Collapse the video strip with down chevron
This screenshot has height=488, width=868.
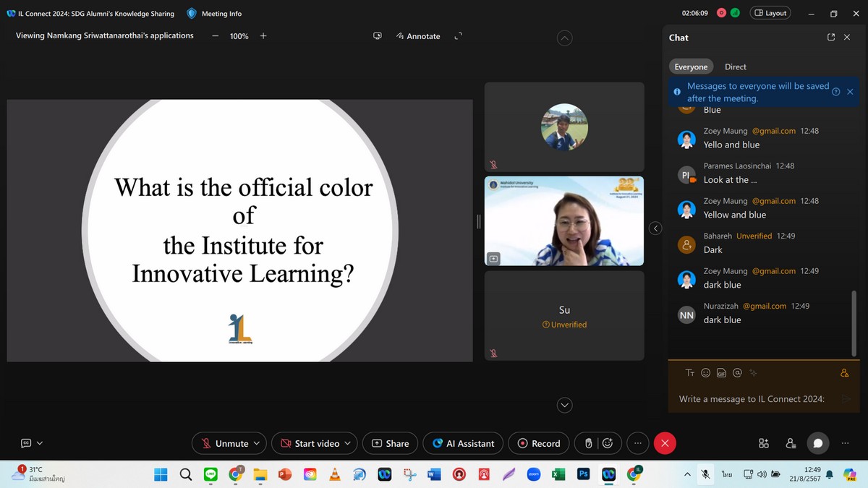tap(564, 405)
